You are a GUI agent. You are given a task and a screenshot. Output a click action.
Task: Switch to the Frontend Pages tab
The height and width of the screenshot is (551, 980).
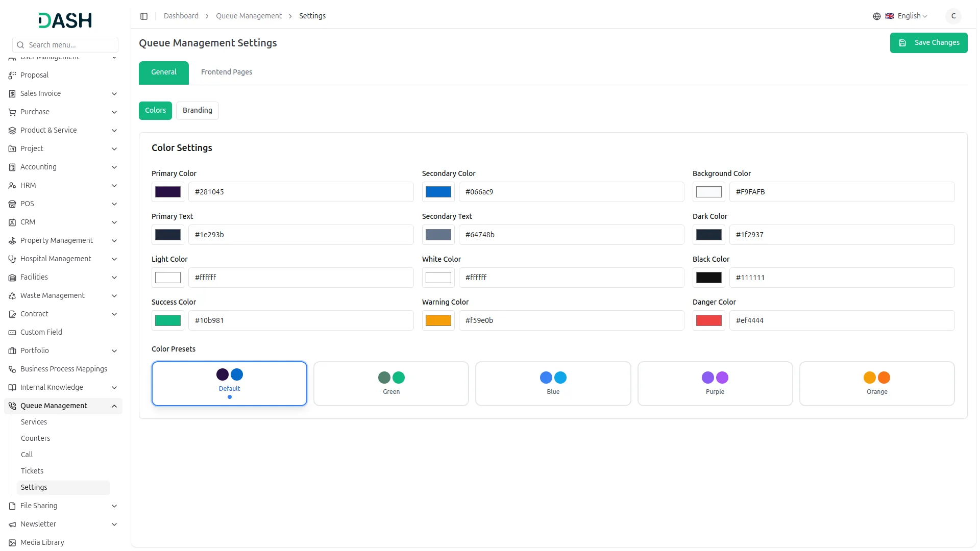226,72
